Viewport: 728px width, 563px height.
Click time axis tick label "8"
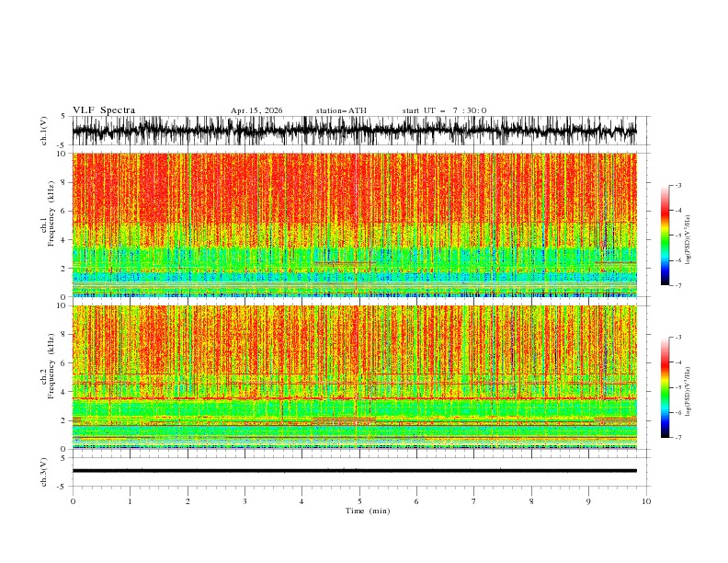pos(531,501)
